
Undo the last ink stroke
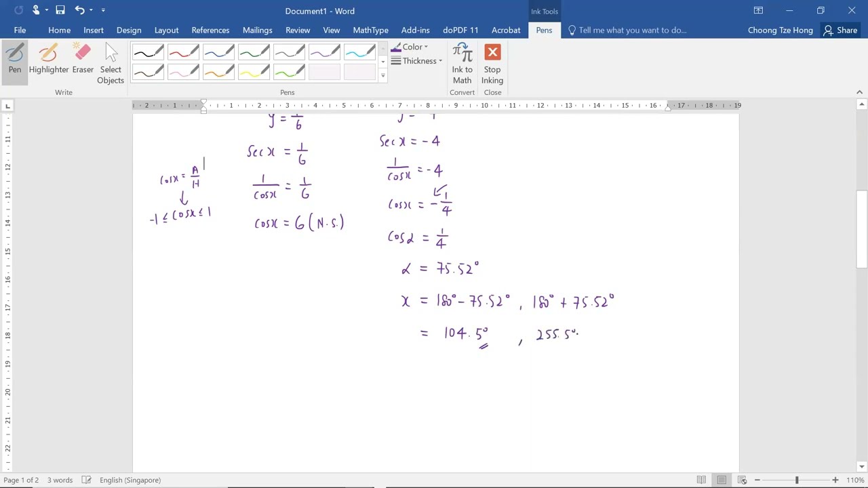pyautogui.click(x=80, y=10)
